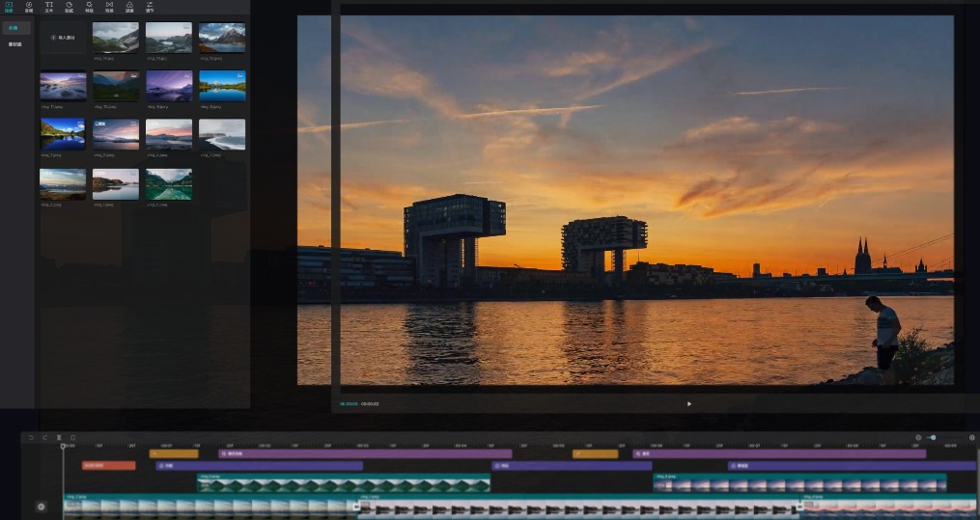
Task: Select the Local (本地) sidebar tab
Action: click(15, 28)
